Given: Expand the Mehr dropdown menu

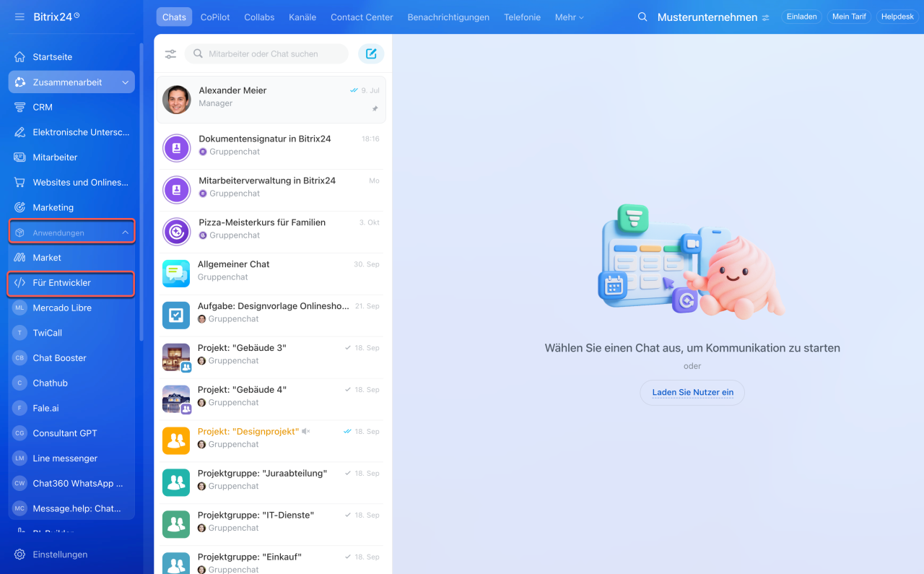Looking at the screenshot, I should click(569, 17).
